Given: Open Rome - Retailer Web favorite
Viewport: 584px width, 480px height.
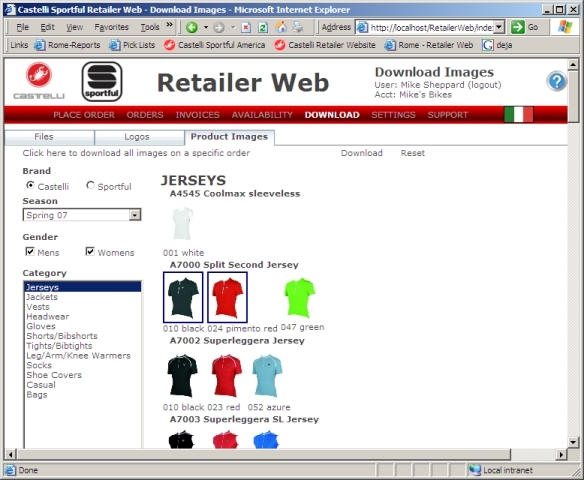Looking at the screenshot, I should coord(429,45).
